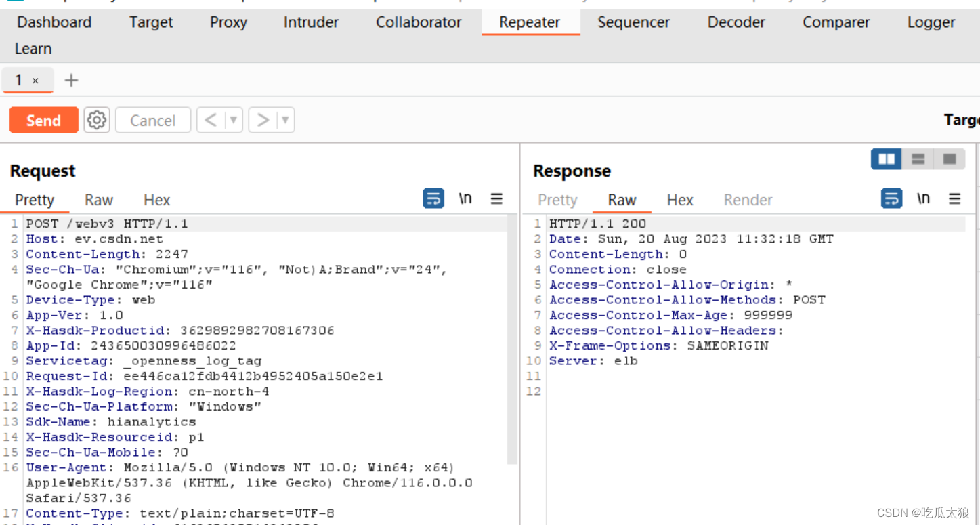Image resolution: width=980 pixels, height=525 pixels.
Task: Select side-by-side layout view
Action: [887, 159]
